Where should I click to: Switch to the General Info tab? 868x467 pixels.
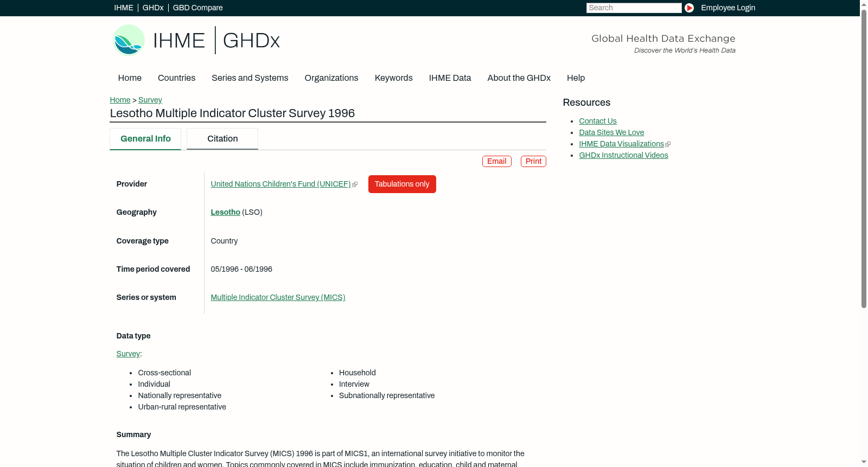[145, 139]
